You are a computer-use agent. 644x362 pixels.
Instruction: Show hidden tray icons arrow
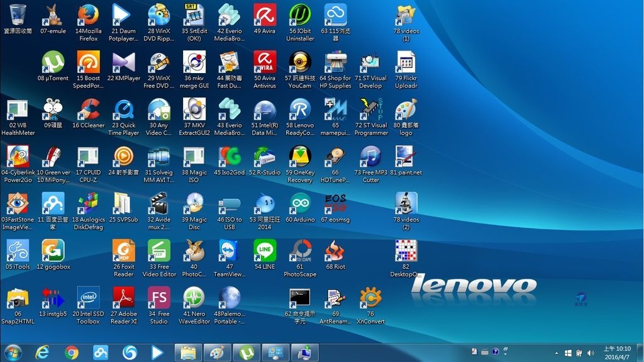557,353
